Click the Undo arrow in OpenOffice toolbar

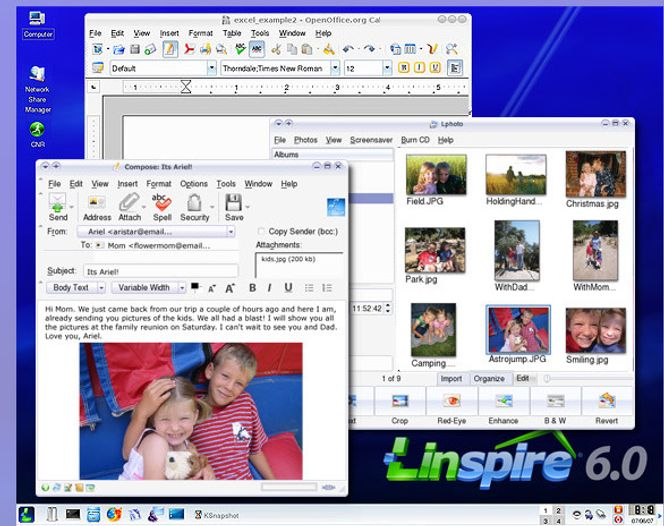click(348, 49)
